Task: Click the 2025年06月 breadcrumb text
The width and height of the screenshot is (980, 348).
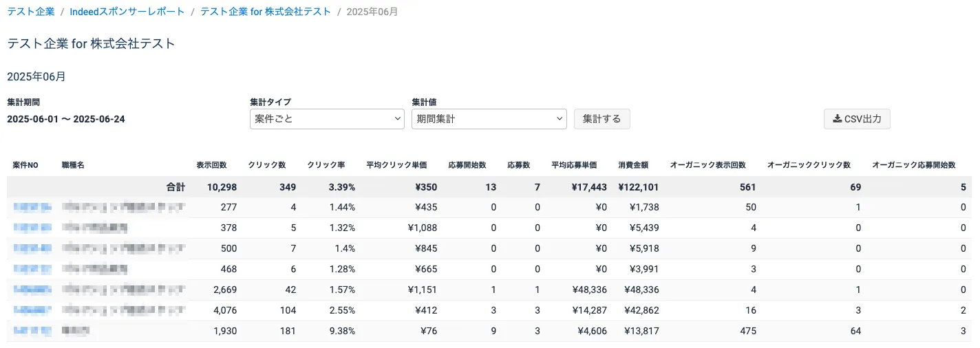Action: (372, 12)
